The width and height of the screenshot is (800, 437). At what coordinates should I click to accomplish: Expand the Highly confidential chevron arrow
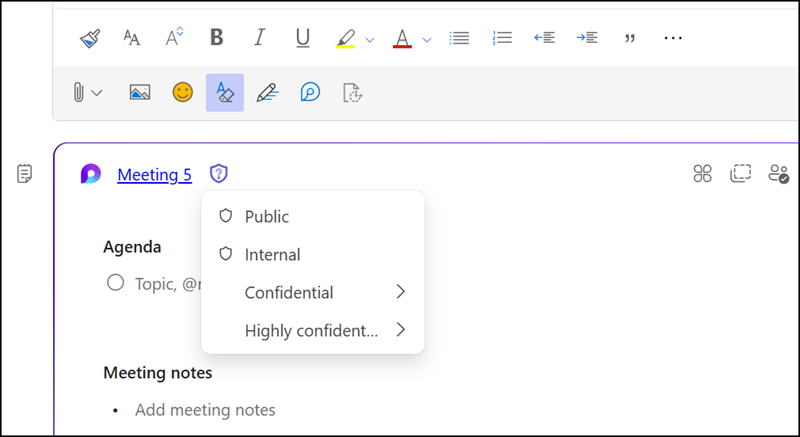pyautogui.click(x=401, y=330)
